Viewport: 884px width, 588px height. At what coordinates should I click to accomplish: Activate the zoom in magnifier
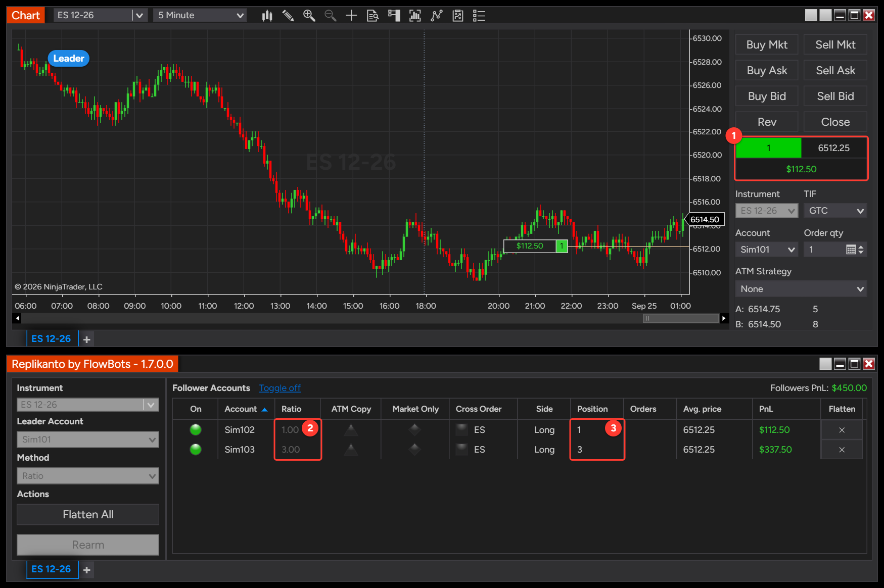click(309, 16)
